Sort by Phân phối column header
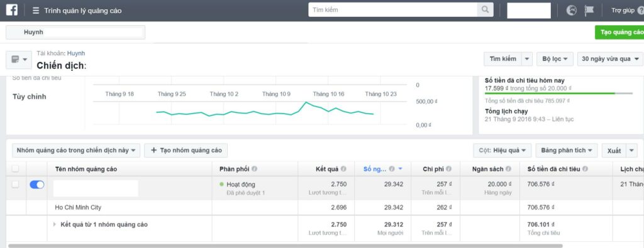This screenshot has height=248, width=644. [234, 169]
